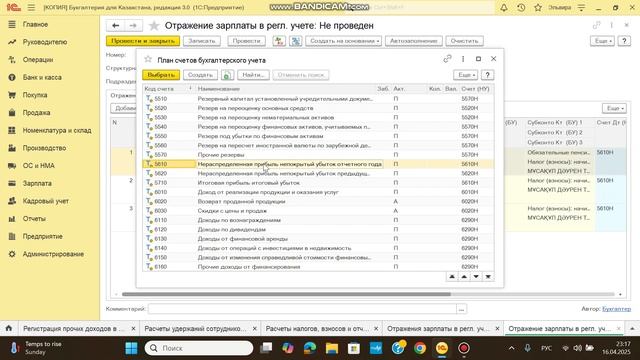Open the settings lines icon next to Эльвира
This screenshot has height=360, width=640.
click(x=581, y=7)
